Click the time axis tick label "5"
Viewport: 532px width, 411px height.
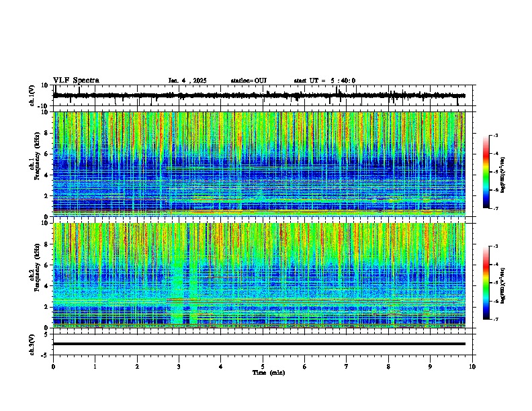[x=263, y=366]
